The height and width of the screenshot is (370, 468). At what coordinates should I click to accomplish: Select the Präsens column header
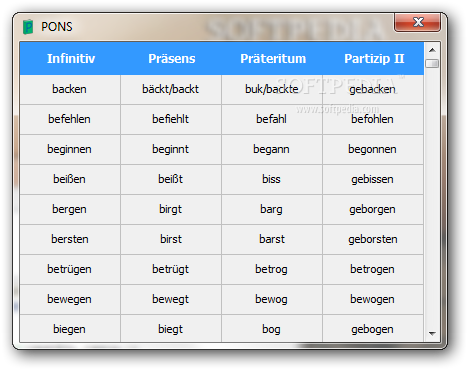[x=171, y=59]
